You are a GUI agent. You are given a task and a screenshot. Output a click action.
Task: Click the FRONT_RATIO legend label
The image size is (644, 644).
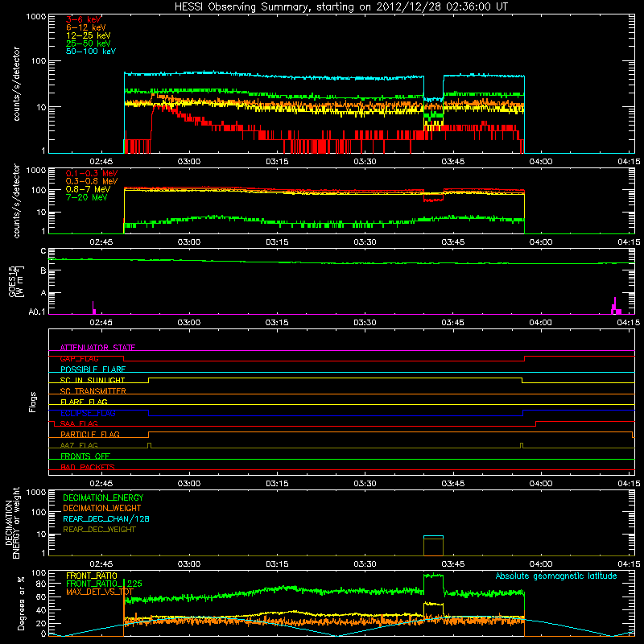tap(92, 576)
